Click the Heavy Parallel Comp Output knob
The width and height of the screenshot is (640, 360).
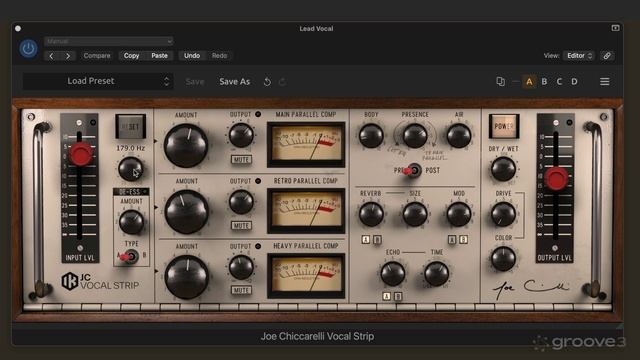[241, 268]
